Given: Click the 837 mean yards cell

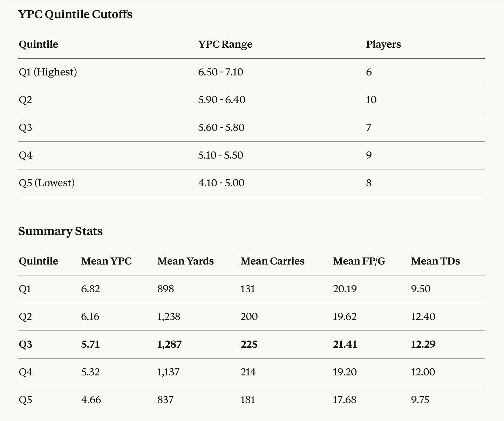Looking at the screenshot, I should coord(165,400).
